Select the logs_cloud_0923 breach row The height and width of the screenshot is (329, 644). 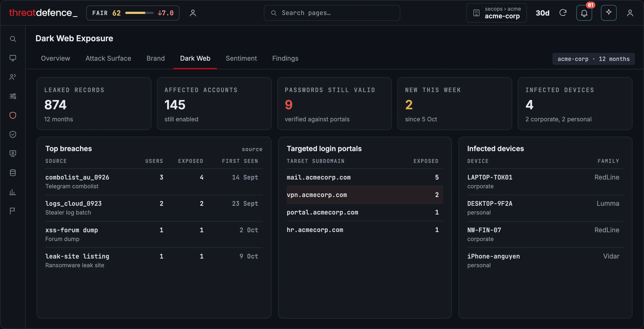tap(154, 208)
